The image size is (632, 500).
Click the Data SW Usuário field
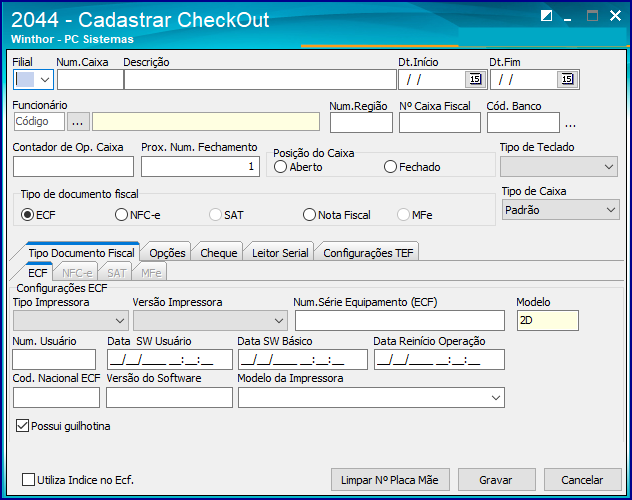tap(170, 359)
